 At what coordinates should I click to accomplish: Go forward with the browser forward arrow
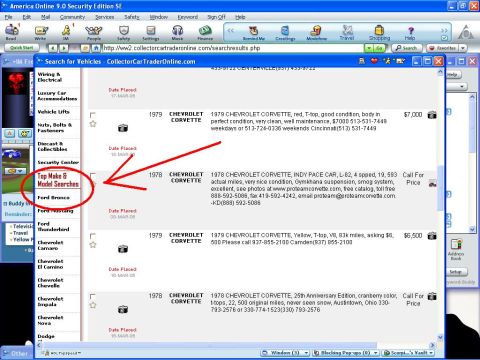pos(63,48)
